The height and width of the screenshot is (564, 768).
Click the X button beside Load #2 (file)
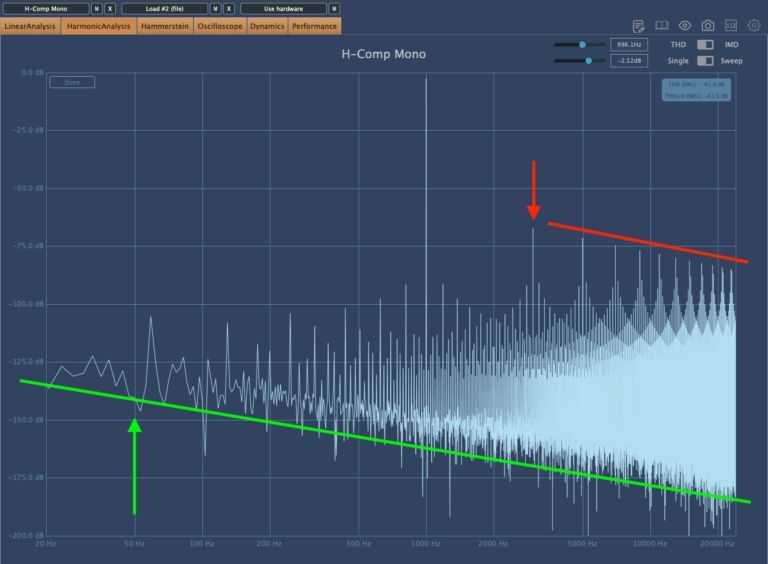pyautogui.click(x=229, y=8)
